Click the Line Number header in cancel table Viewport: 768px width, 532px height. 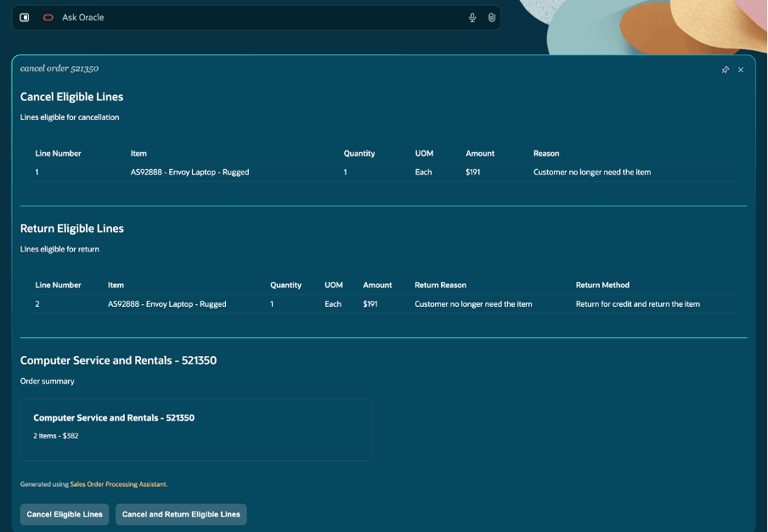click(x=59, y=153)
